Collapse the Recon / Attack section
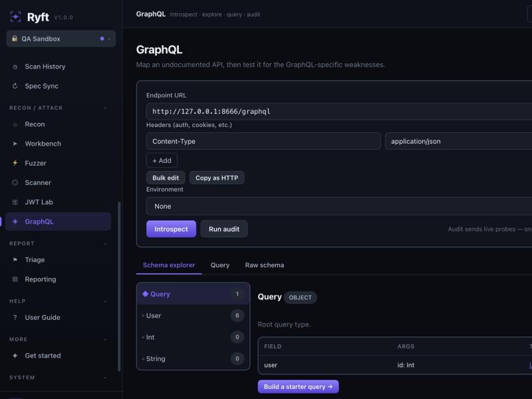Screen dimensions: 532x399 105,108
